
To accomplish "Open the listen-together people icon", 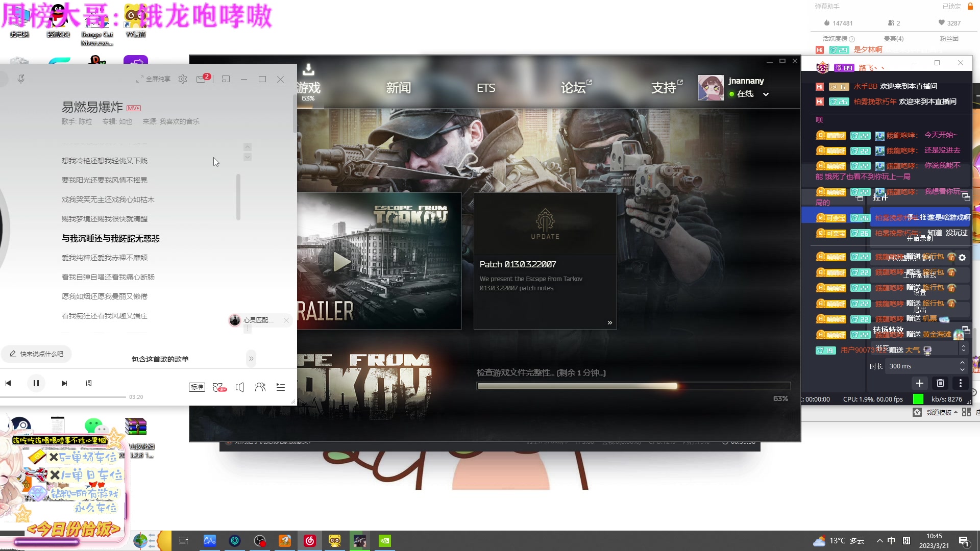I will 260,387.
